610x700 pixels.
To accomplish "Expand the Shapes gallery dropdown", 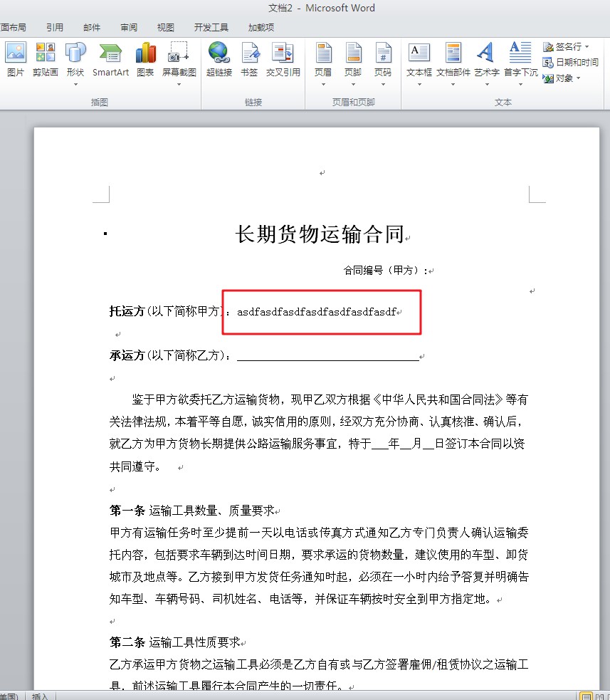I will [x=74, y=83].
